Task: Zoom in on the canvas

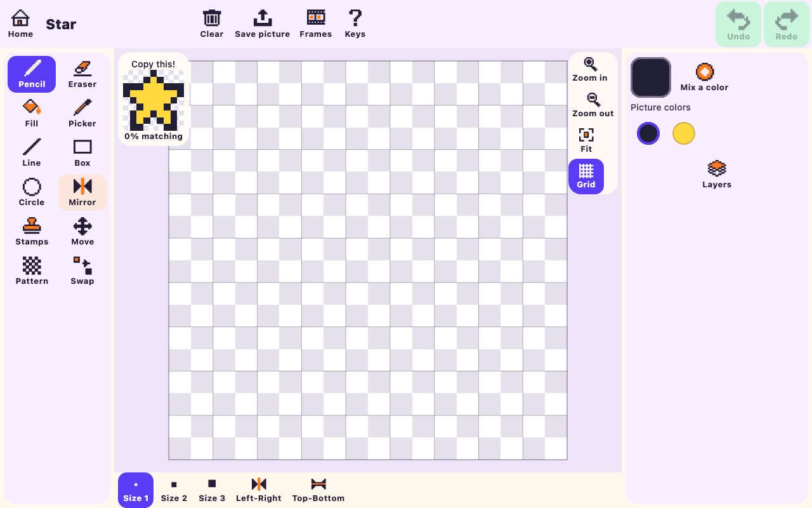Action: coord(590,70)
